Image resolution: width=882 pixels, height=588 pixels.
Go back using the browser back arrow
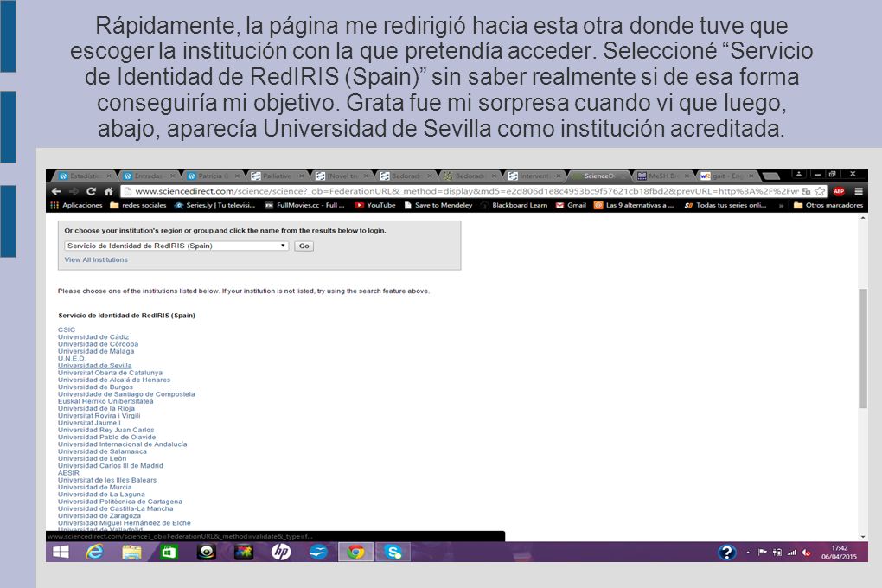[x=55, y=191]
